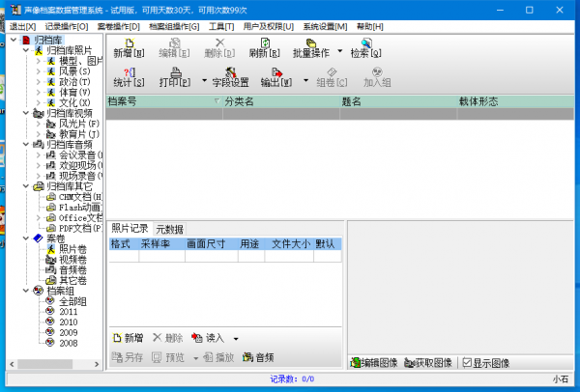
Task: Open 批量操作 dropdown arrow
Action: [x=340, y=51]
